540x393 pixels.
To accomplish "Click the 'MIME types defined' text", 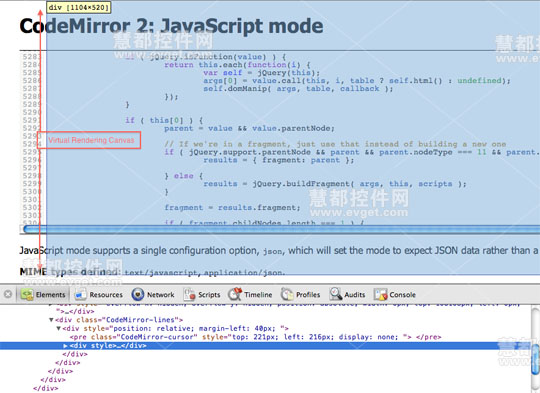I will [70, 272].
